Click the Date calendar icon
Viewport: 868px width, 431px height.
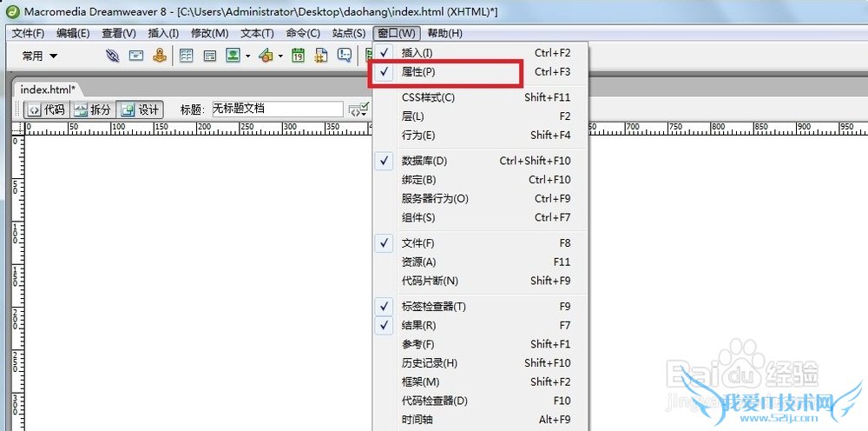pyautogui.click(x=299, y=56)
